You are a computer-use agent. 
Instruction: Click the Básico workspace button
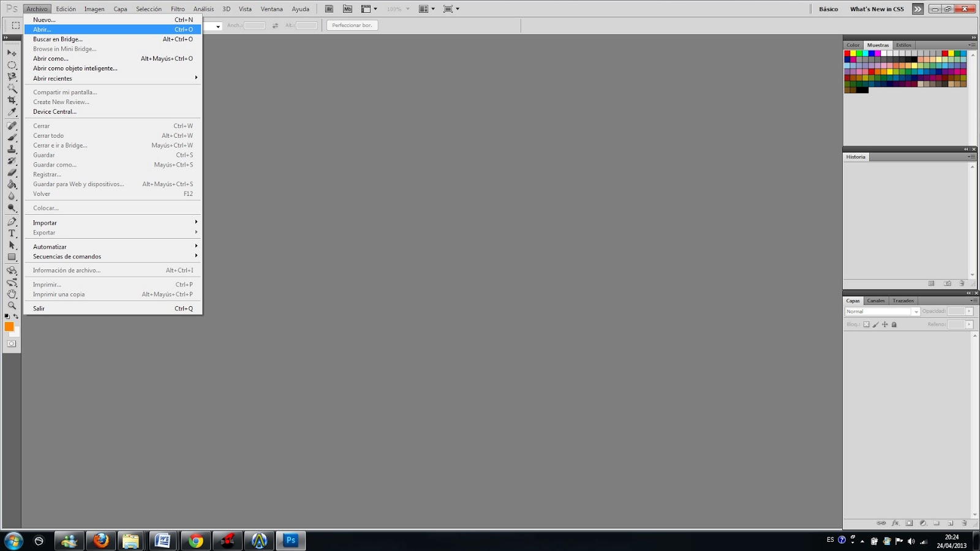coord(829,9)
